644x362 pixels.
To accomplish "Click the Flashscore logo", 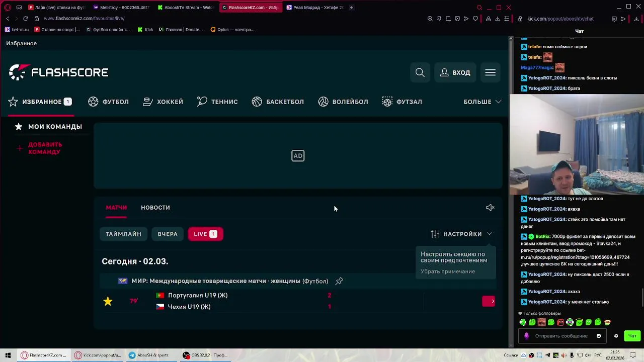I will (x=58, y=72).
